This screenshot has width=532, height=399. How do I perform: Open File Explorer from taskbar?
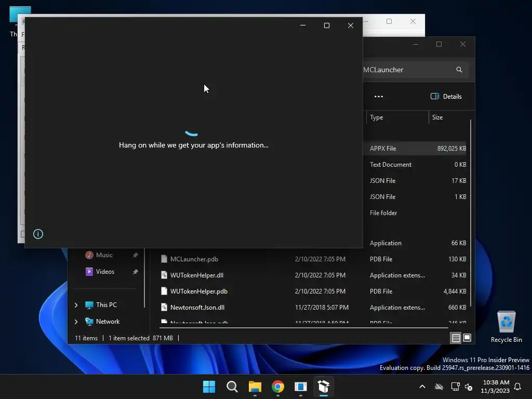255,387
